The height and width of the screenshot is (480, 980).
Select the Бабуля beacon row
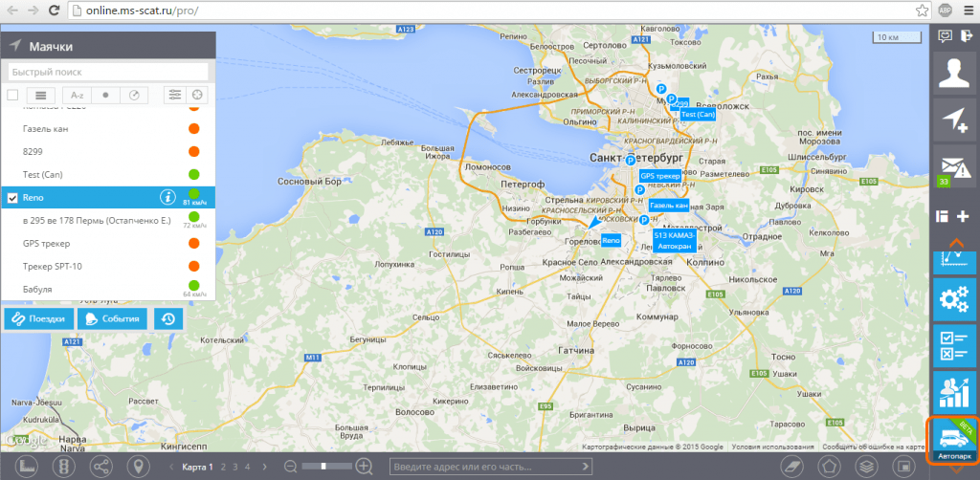click(108, 290)
